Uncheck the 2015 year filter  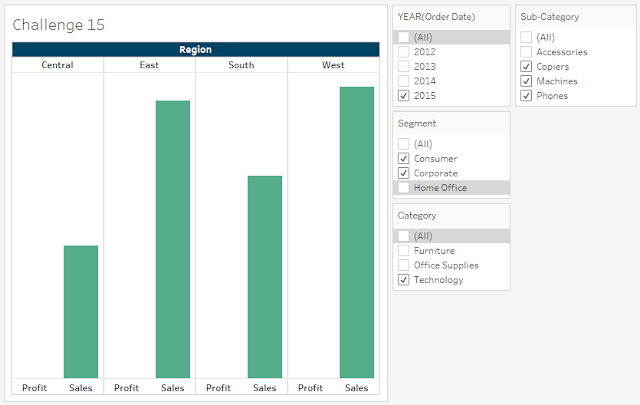403,96
